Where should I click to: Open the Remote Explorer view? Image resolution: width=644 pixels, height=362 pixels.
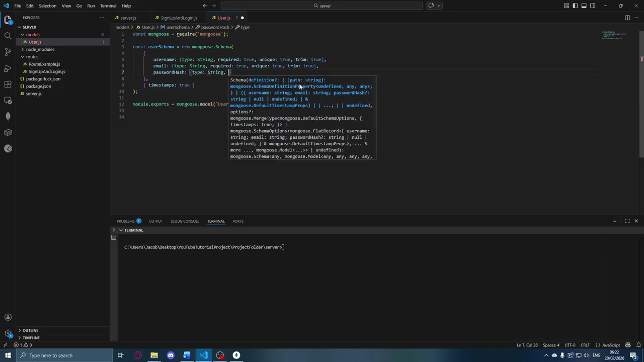coord(8,101)
